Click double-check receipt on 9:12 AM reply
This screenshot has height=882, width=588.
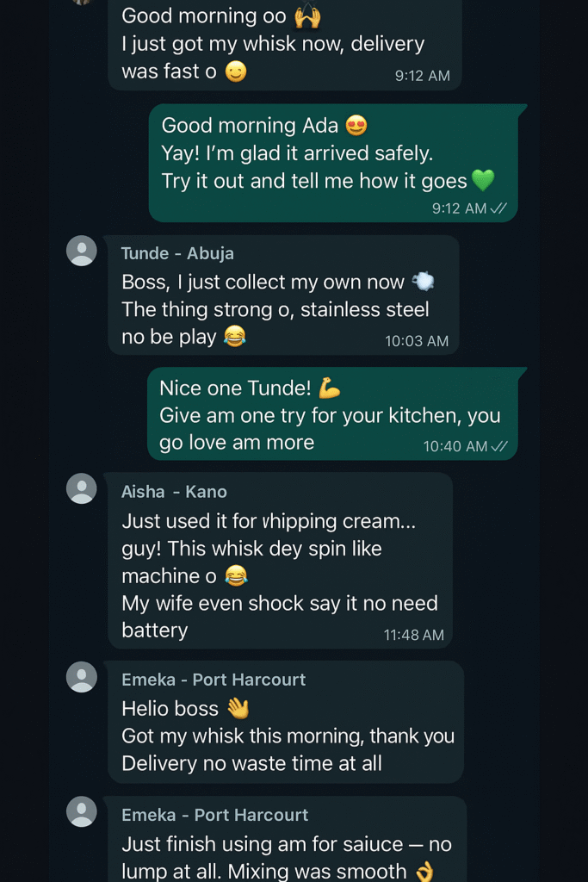(x=498, y=208)
